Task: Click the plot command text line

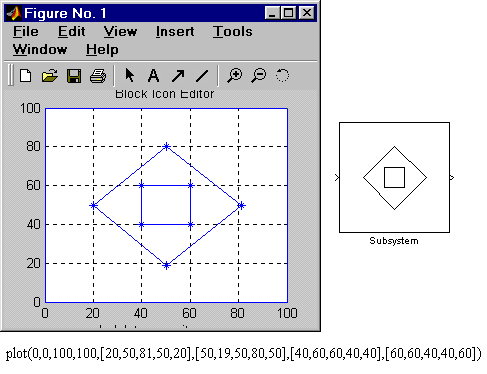Action: (x=244, y=353)
